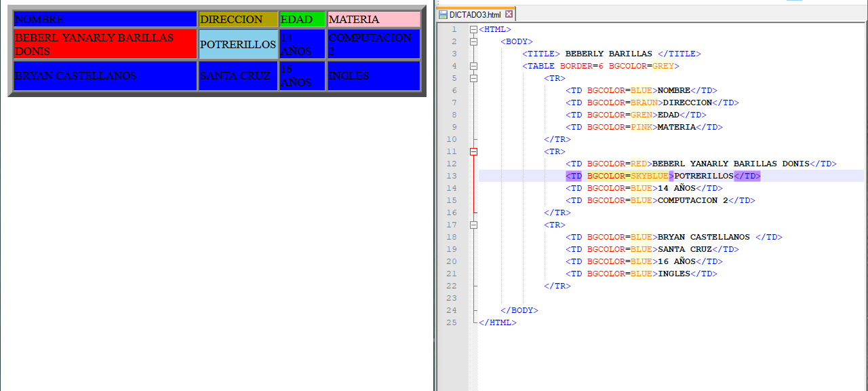Click the SANTA CRUZ code on line 19
This screenshot has height=391, width=868.
point(652,249)
